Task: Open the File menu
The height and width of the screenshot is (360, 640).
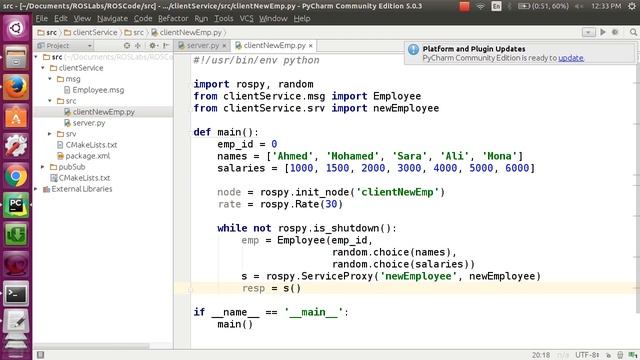Action: 42,18
